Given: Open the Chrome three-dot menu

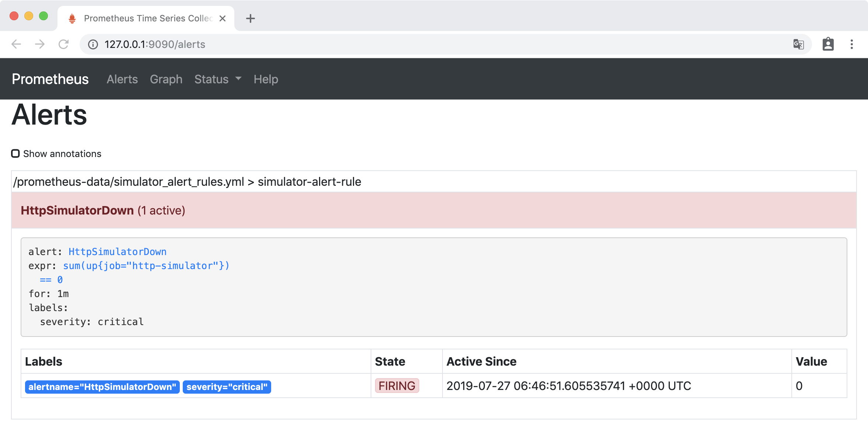Looking at the screenshot, I should pos(851,44).
